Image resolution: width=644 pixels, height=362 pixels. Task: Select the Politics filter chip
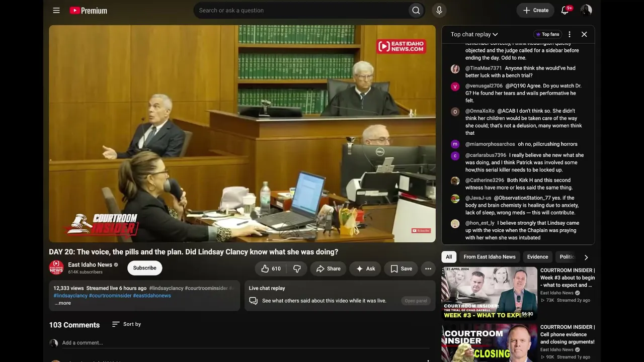[567, 257]
